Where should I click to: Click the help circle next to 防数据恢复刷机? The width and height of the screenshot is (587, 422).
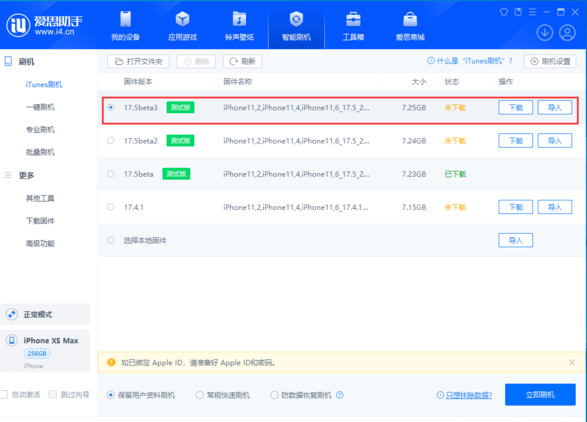[x=340, y=395]
